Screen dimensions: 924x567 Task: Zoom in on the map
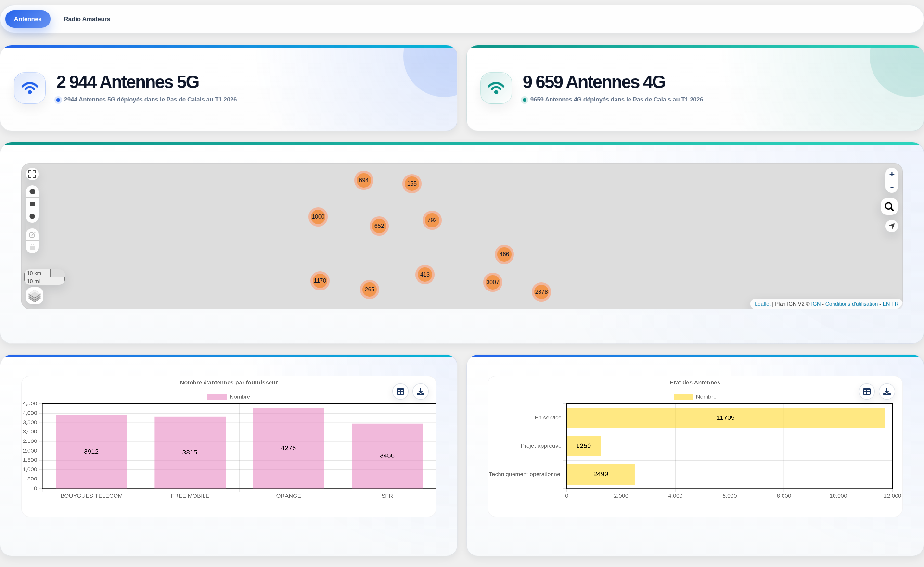[x=892, y=174]
